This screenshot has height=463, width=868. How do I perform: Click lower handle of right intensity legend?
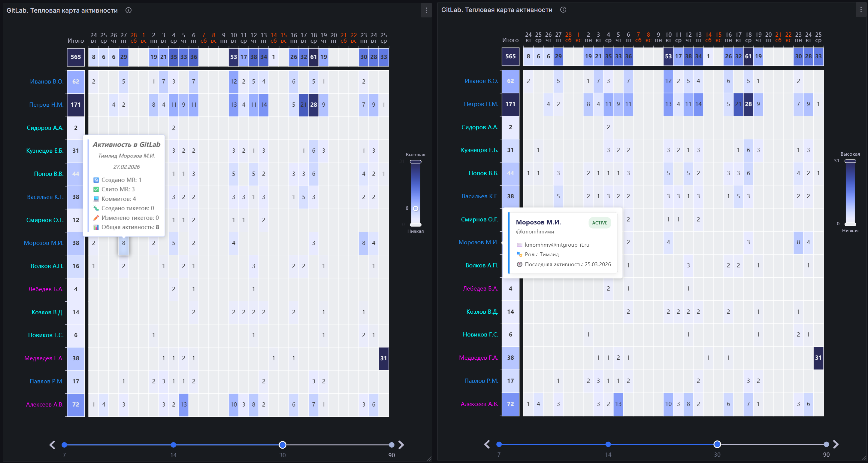[850, 224]
